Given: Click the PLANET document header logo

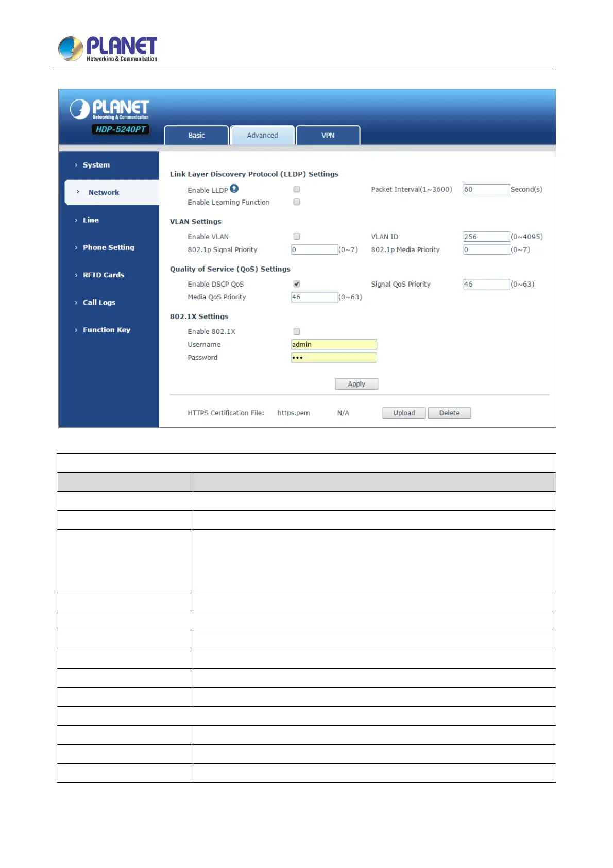Looking at the screenshot, I should tap(107, 49).
